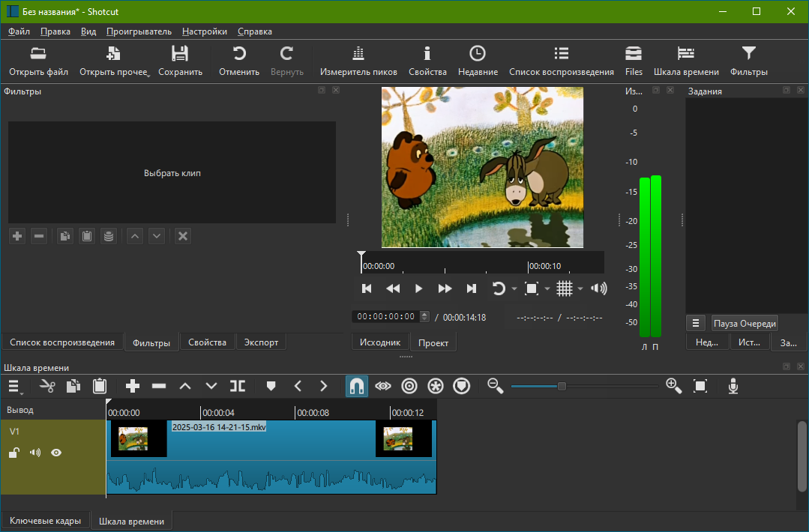Expand the player loop options dropdown arrow
Image resolution: width=809 pixels, height=532 pixels.
514,288
